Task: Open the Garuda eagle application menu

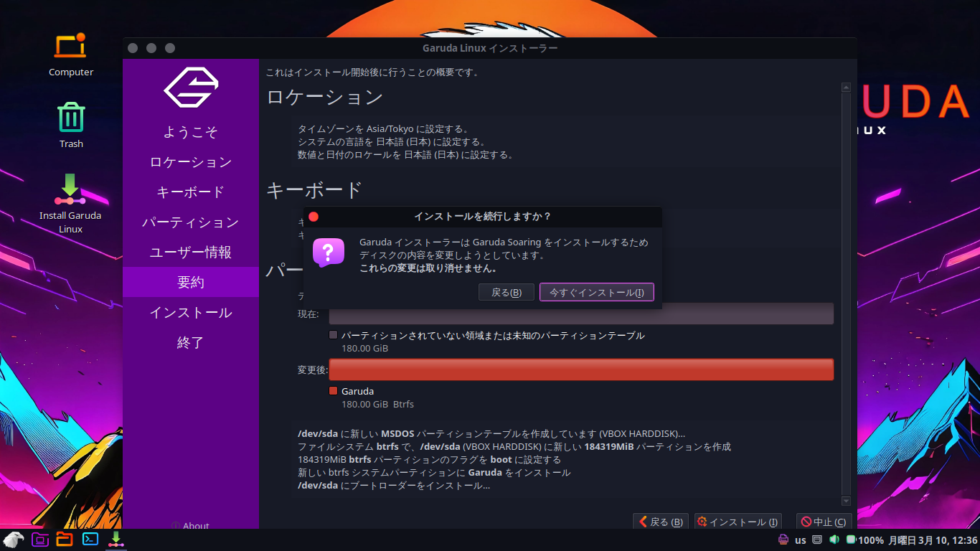Action: click(x=13, y=540)
